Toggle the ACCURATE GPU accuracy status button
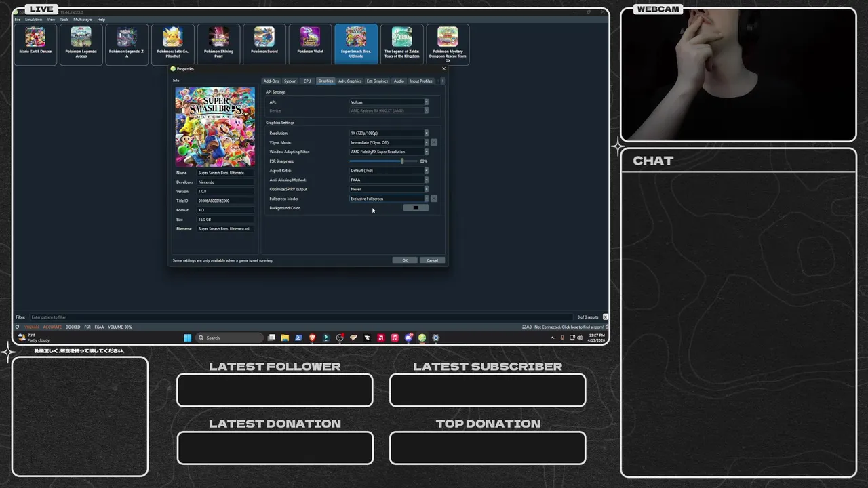 pyautogui.click(x=52, y=327)
